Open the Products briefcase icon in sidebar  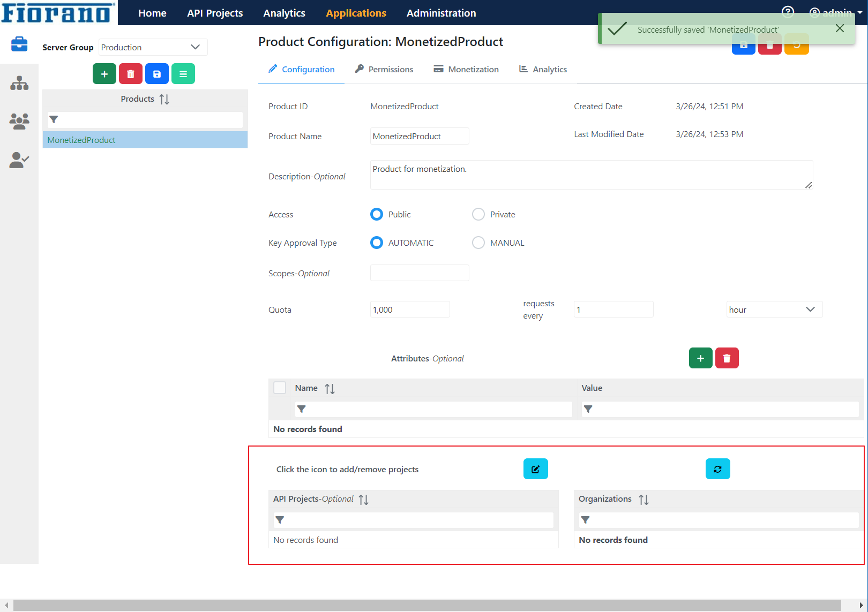19,44
